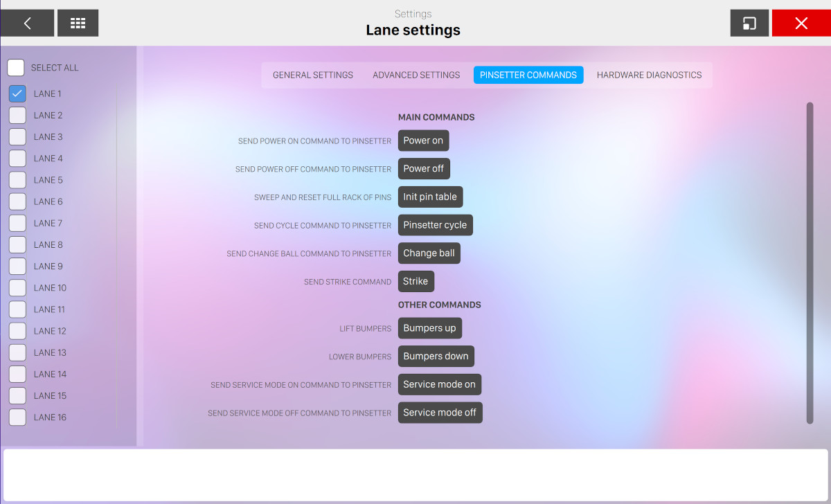The width and height of the screenshot is (831, 504).
Task: Turn Service mode on
Action: click(439, 384)
